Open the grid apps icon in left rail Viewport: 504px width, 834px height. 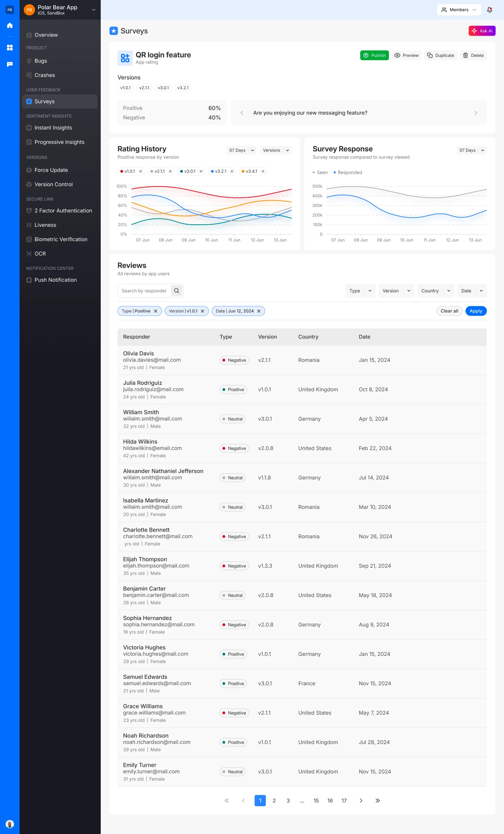10,48
